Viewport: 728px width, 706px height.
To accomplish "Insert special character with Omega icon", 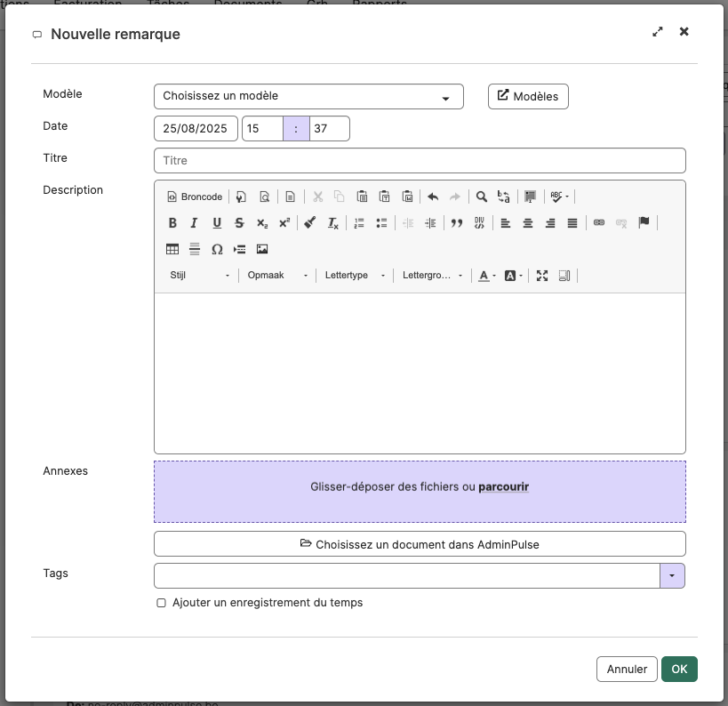I will coord(217,249).
